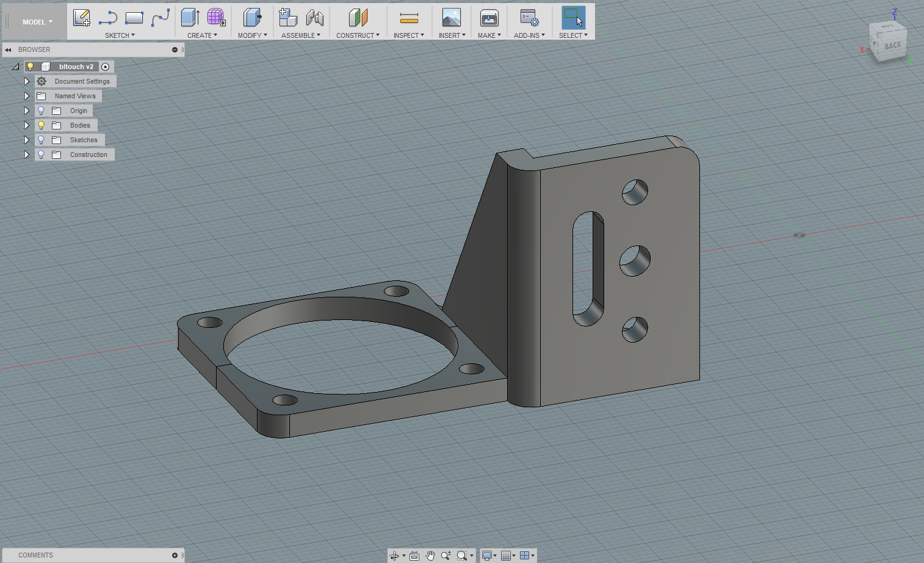Image resolution: width=924 pixels, height=563 pixels.
Task: Expand the Document Settings node
Action: [26, 81]
